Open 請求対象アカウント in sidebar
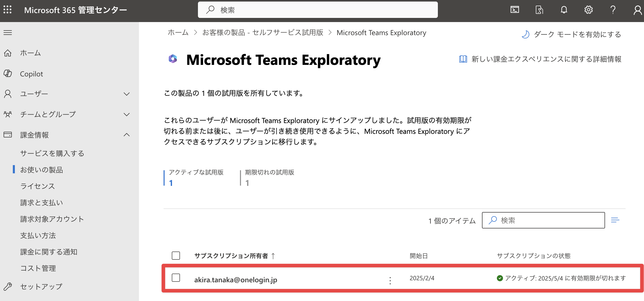The width and height of the screenshot is (644, 301). point(52,219)
